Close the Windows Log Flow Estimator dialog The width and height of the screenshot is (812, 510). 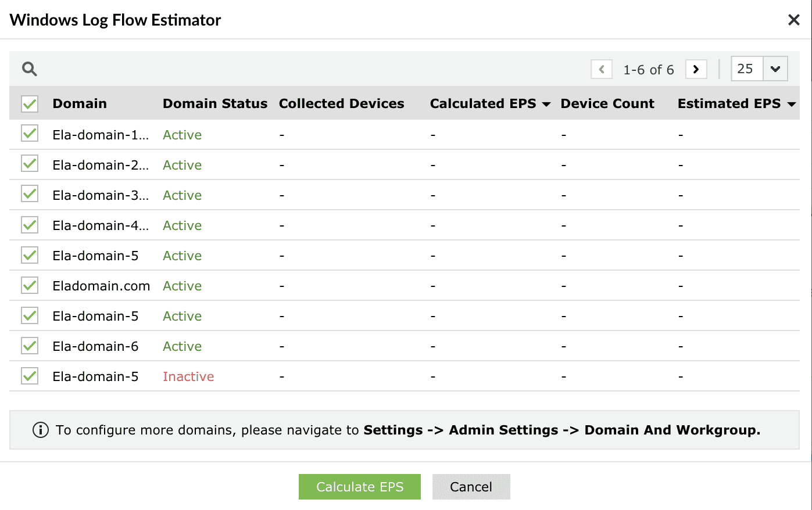[793, 20]
